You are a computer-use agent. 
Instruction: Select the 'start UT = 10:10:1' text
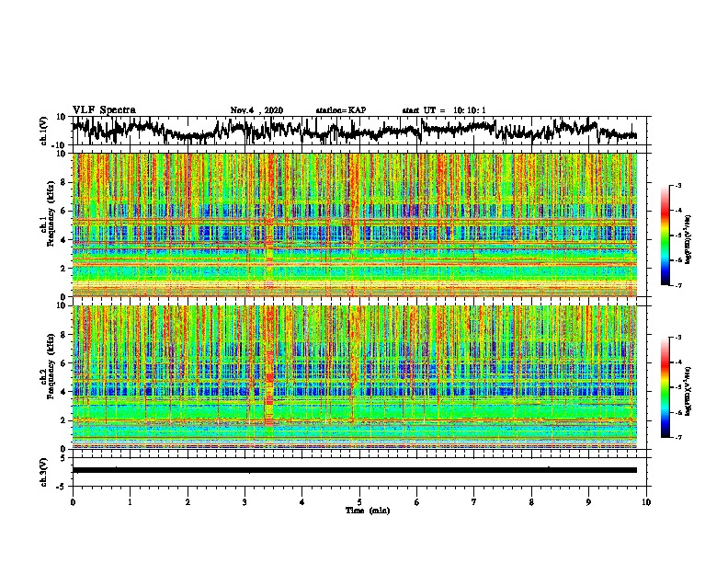pos(444,110)
